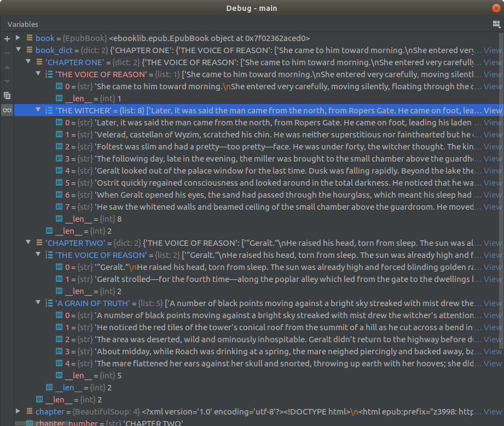Click View link for 'Velerad, castellan of Wyzim' string
504x426 pixels.
tap(493, 135)
